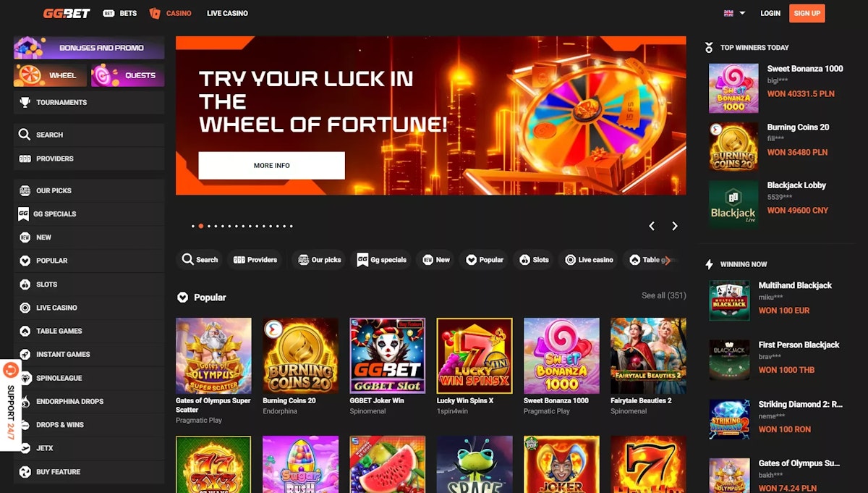Click the Slots chip in the category bar
Screen dimensions: 868x493
534,260
